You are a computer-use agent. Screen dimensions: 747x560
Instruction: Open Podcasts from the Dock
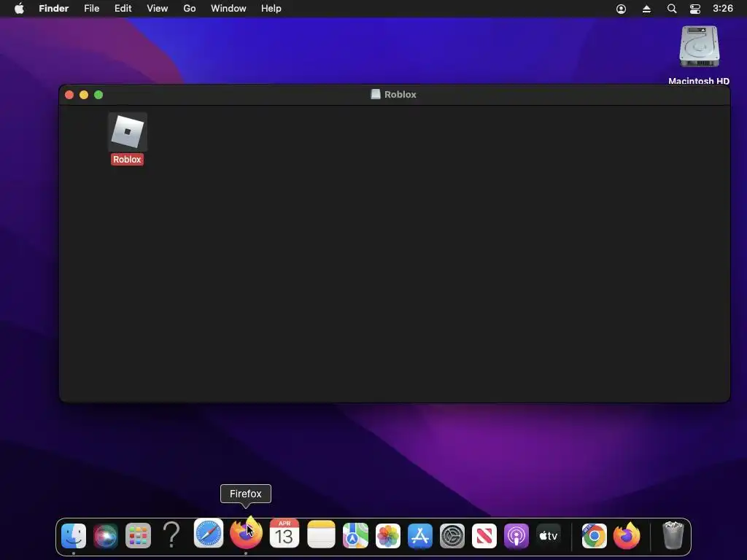(516, 535)
